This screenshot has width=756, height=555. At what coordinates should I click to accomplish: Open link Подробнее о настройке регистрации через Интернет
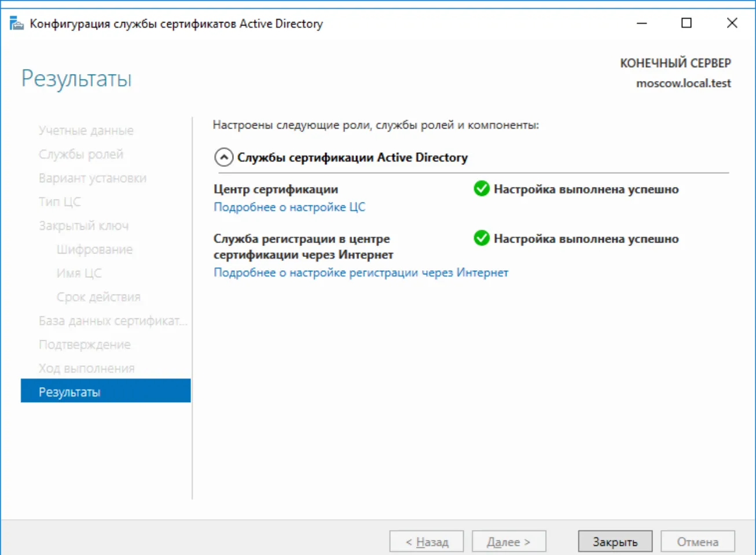(x=361, y=273)
